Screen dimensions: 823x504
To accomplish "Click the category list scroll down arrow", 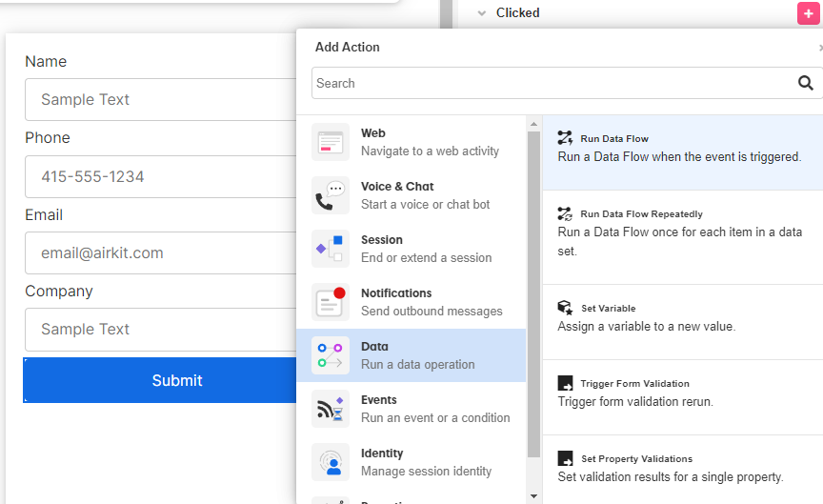I will [x=533, y=496].
